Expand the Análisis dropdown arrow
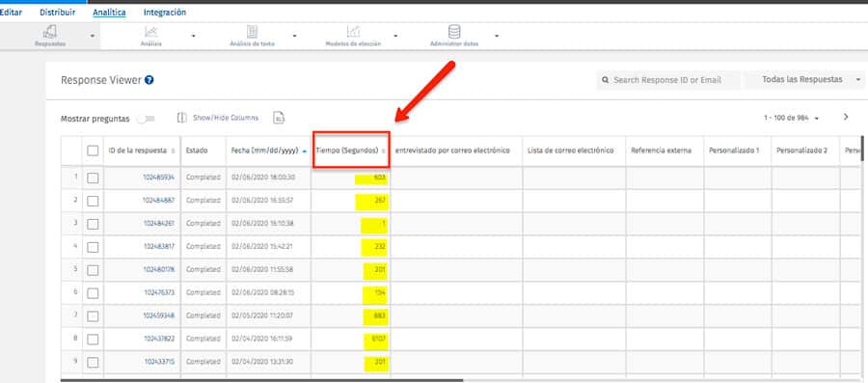868x383 pixels. pyautogui.click(x=193, y=36)
